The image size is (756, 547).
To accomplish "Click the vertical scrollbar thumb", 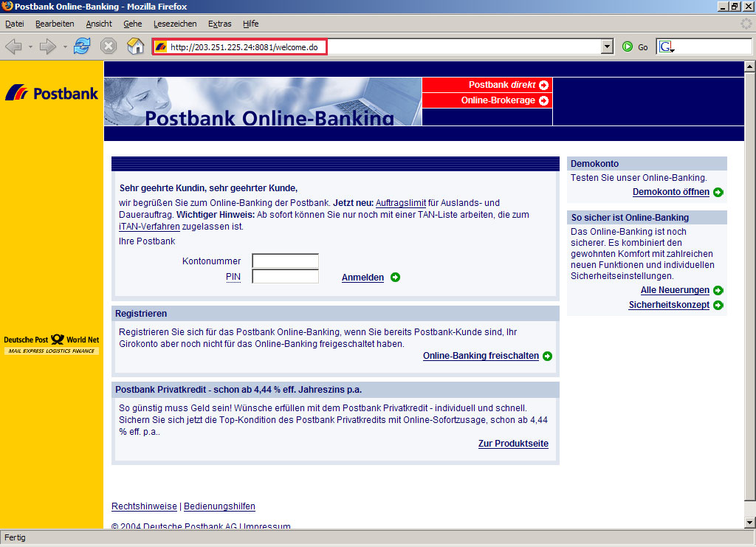I will (750, 286).
